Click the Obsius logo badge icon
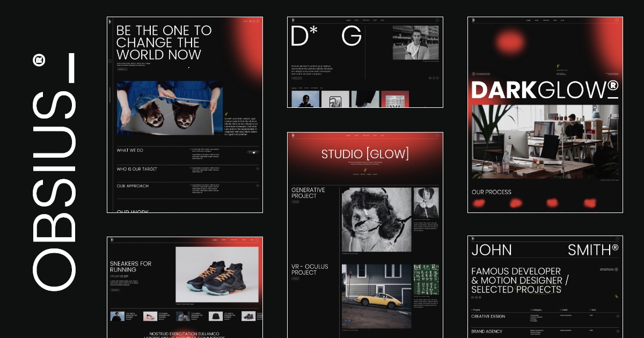 (39, 59)
